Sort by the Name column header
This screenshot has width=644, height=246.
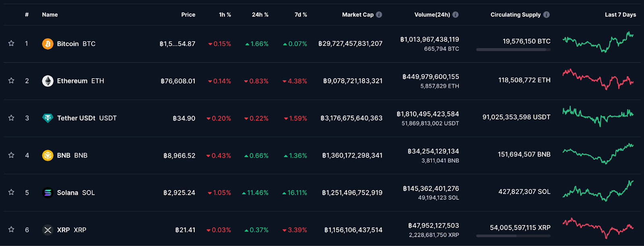[50, 15]
